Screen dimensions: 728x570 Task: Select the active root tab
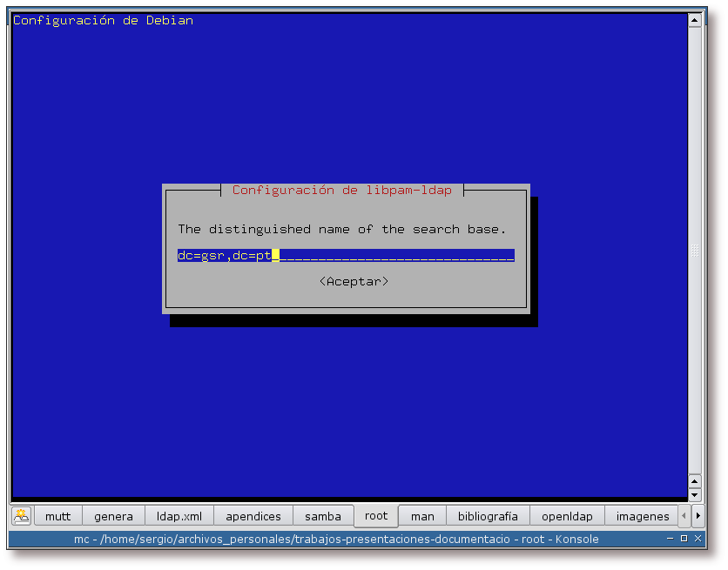coord(376,515)
